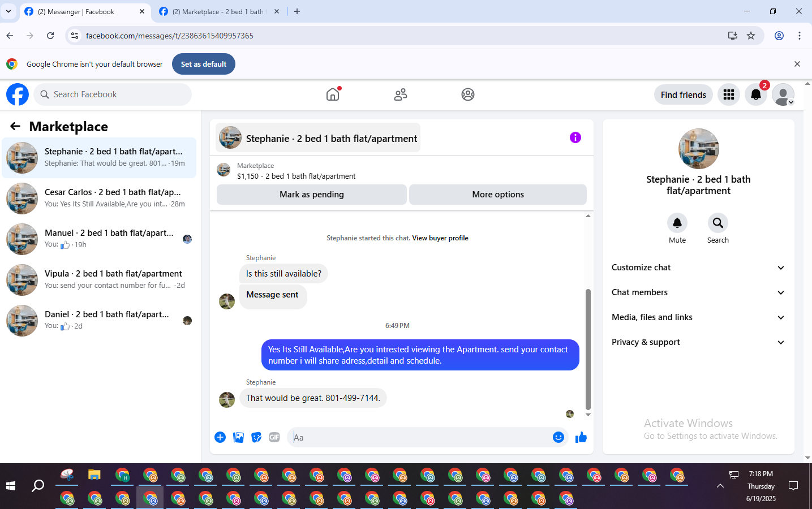Open the Stephanie chat header title
The width and height of the screenshot is (812, 509).
coord(318,138)
